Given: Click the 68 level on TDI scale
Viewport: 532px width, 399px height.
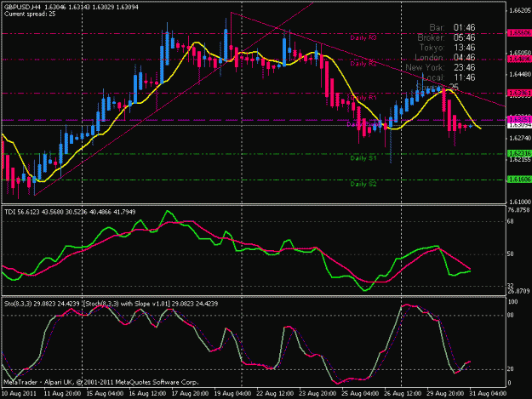Looking at the screenshot, I should pyautogui.click(x=510, y=221).
